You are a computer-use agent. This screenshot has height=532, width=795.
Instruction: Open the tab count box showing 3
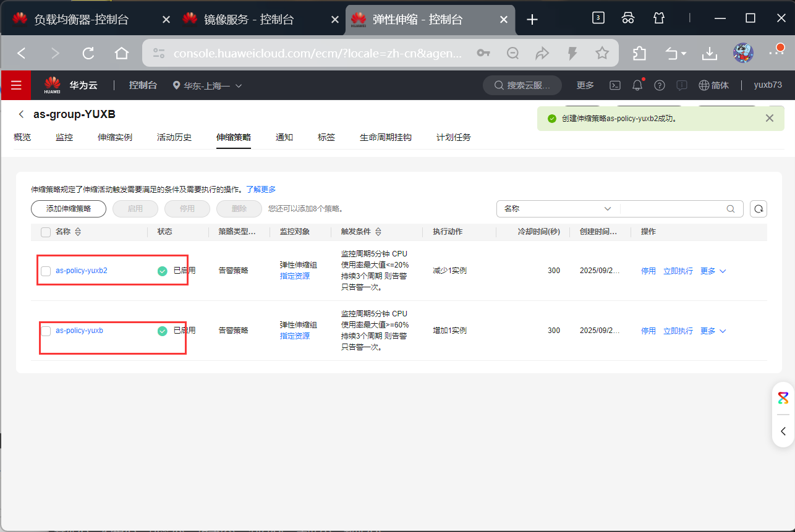click(x=598, y=18)
